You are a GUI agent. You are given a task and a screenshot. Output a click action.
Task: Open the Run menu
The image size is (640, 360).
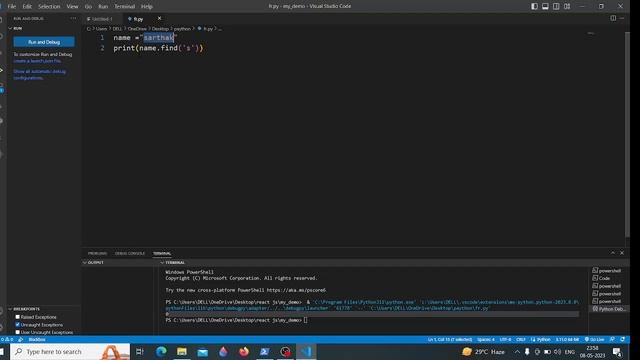(103, 7)
